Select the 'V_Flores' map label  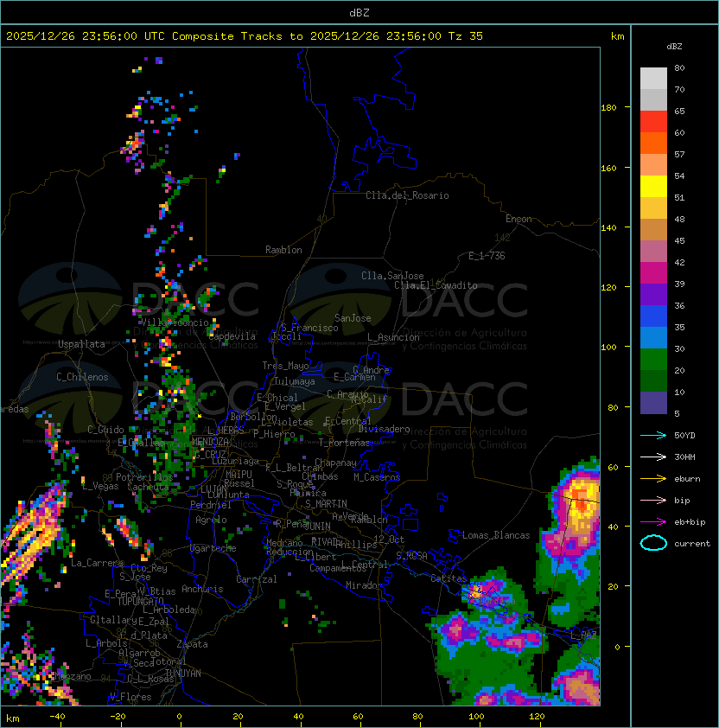click(x=130, y=697)
